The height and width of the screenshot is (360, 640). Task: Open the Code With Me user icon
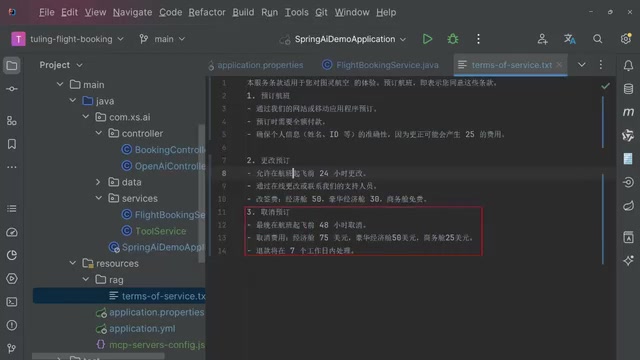pyautogui.click(x=542, y=39)
